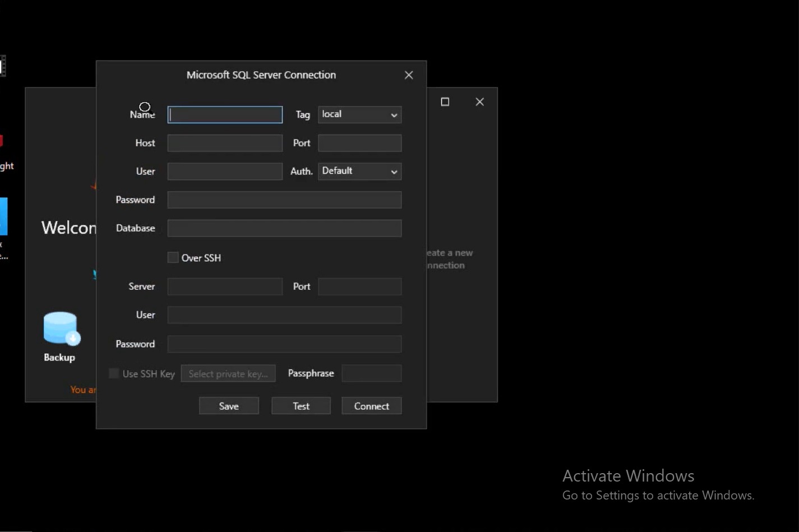Maximize the background Welcome window

pyautogui.click(x=445, y=101)
